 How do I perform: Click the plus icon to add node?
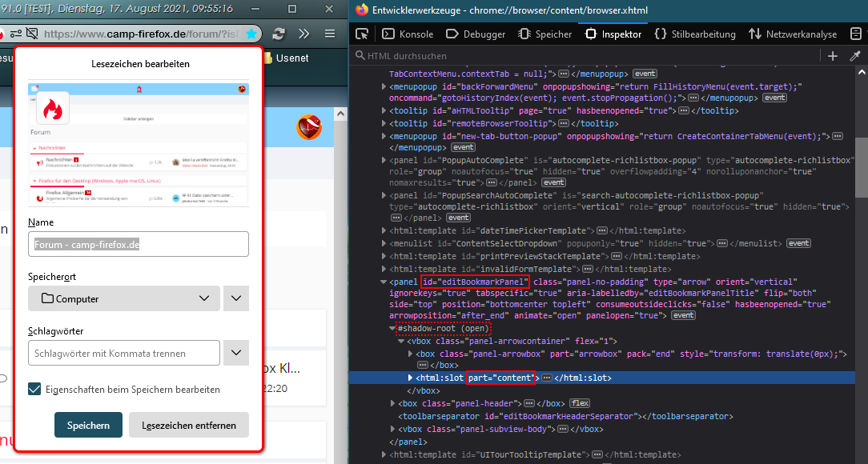(x=833, y=56)
